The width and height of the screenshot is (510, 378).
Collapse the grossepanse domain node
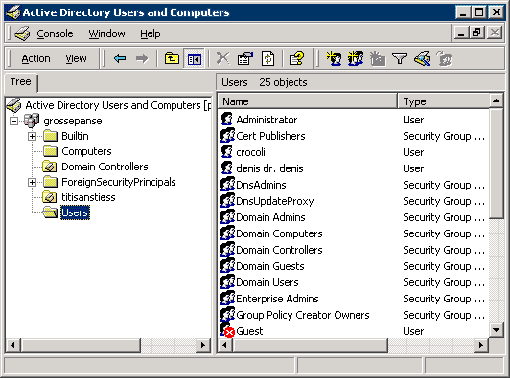click(14, 121)
